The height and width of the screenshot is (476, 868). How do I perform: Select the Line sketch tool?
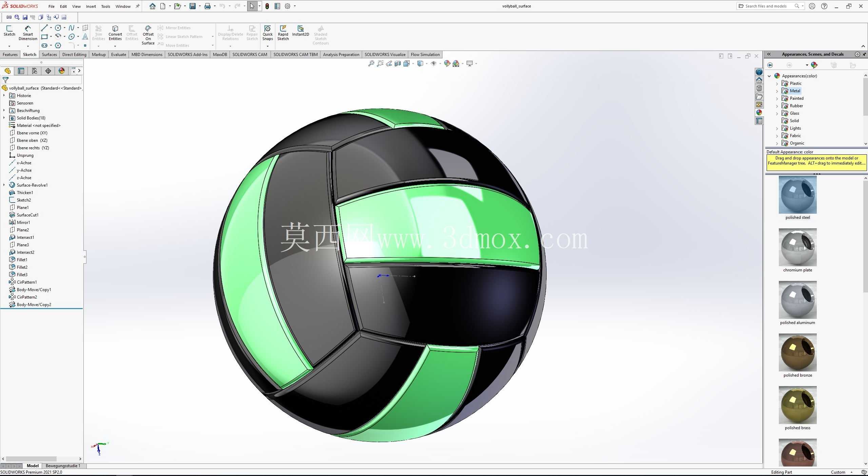[44, 28]
